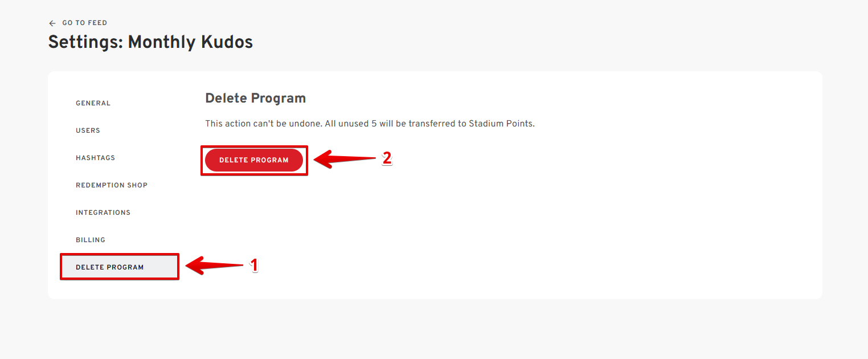Screen dimensions: 868x359
Task: Select Delete Program in the sidebar
Action: click(x=110, y=267)
